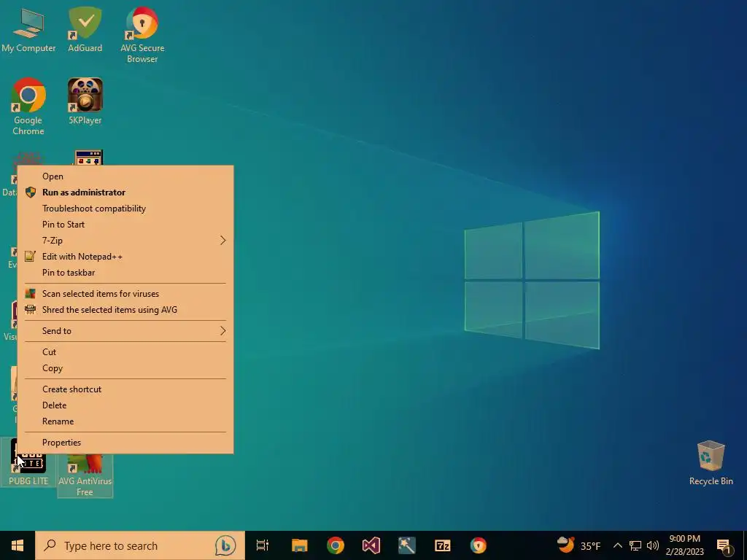Open 7-Zip from the taskbar
Viewport: 747px width, 560px height.
coord(443,545)
